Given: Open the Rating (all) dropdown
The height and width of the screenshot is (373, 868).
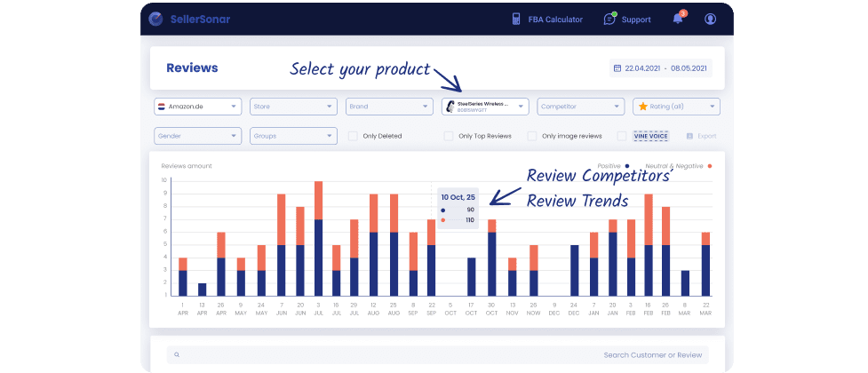Looking at the screenshot, I should (x=676, y=107).
